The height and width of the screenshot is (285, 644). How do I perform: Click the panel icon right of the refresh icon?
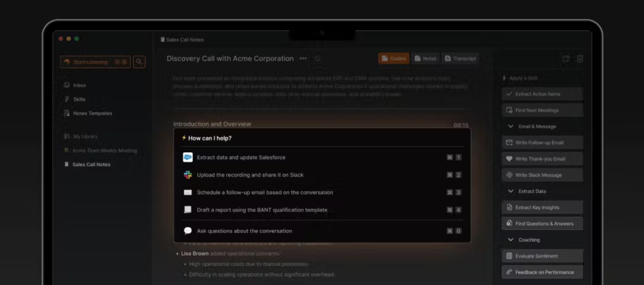580,59
